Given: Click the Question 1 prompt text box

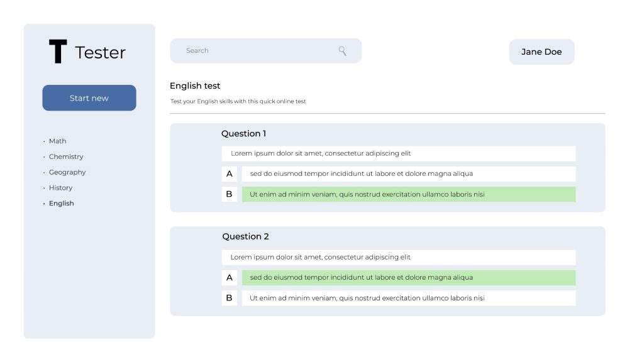Looking at the screenshot, I should tap(398, 153).
